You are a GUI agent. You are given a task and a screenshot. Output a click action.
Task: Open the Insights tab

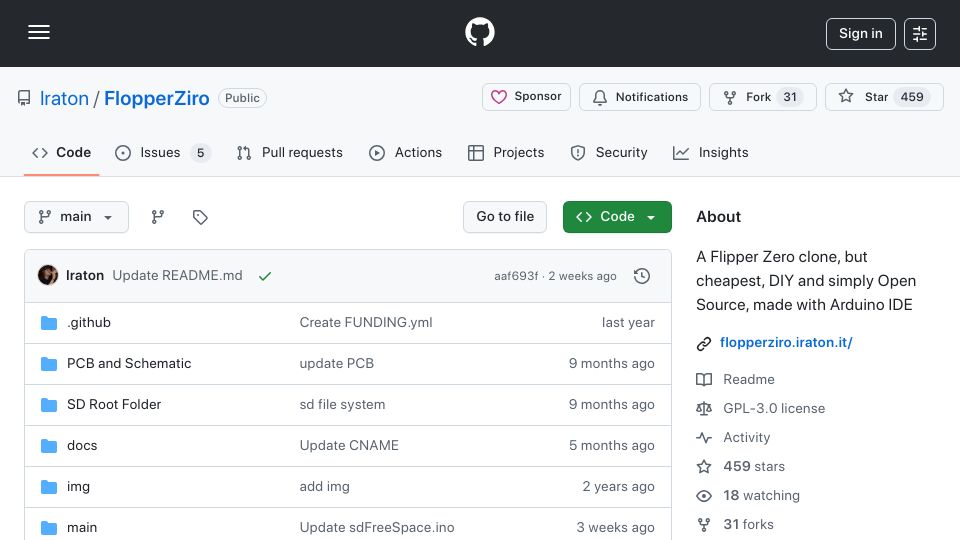(710, 152)
